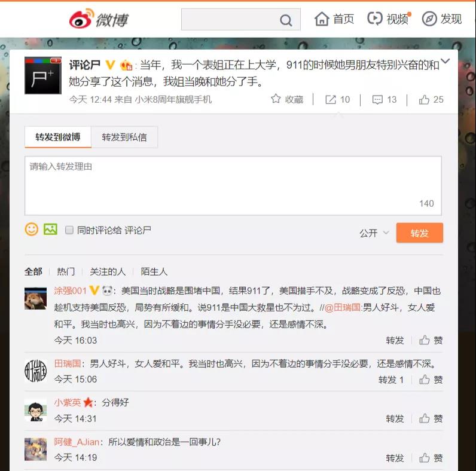The image size is (476, 471).
Task: Expand the post options chevron
Action: [x=445, y=61]
